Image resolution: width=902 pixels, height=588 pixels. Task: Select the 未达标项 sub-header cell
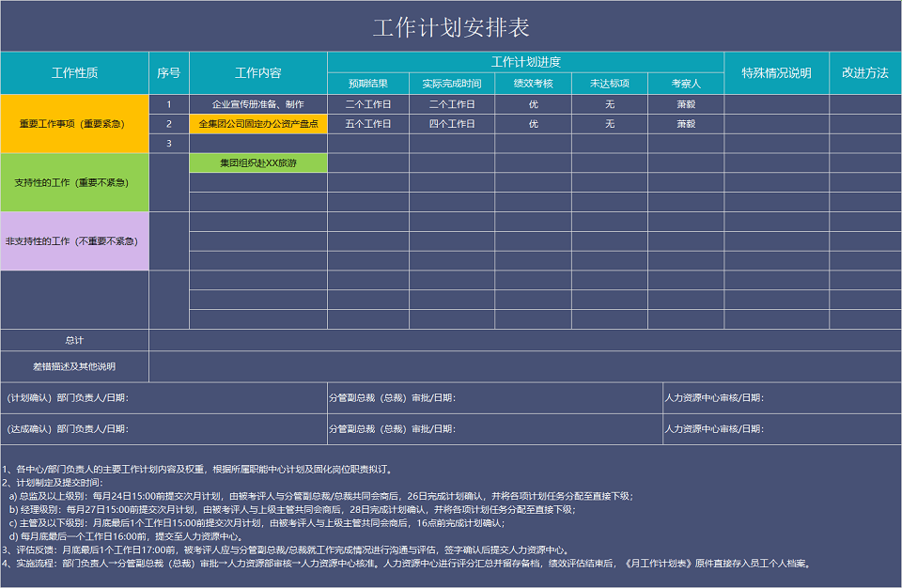(x=609, y=84)
